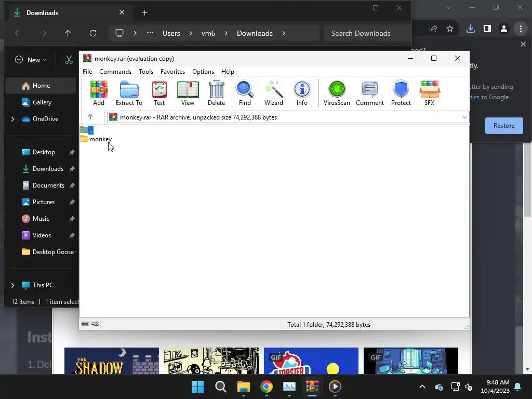Image resolution: width=532 pixels, height=399 pixels.
Task: Click the Delete trash can icon
Action: point(217,94)
